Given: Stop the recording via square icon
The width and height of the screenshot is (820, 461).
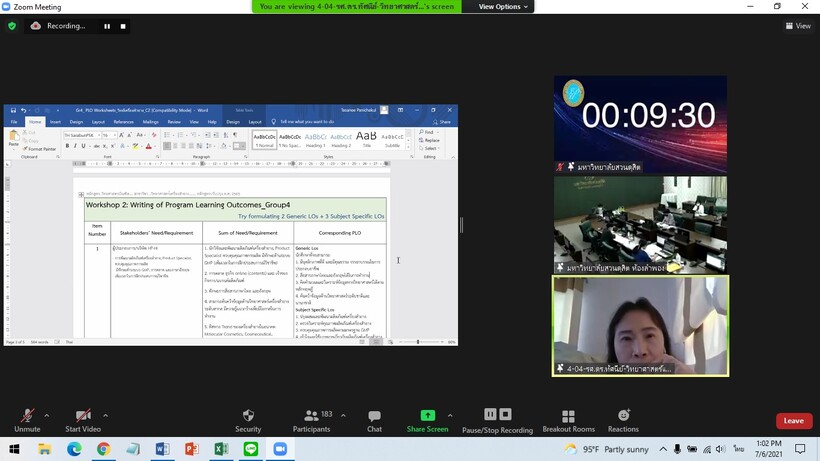Looking at the screenshot, I should [123, 26].
